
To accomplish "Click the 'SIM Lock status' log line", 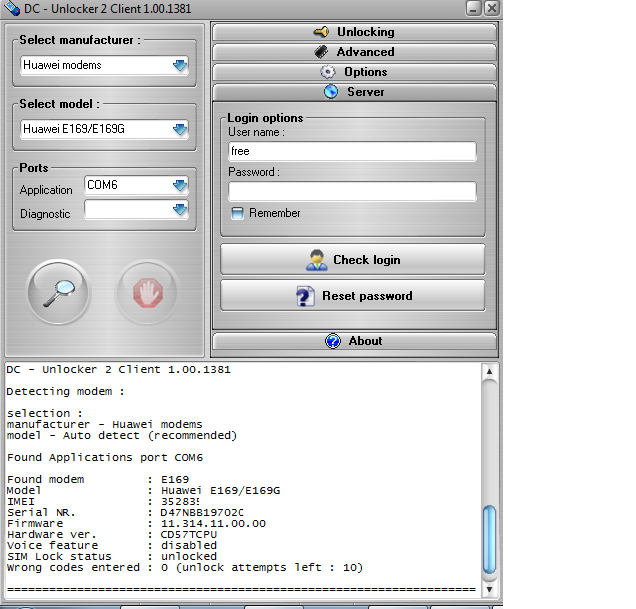I will [x=112, y=556].
